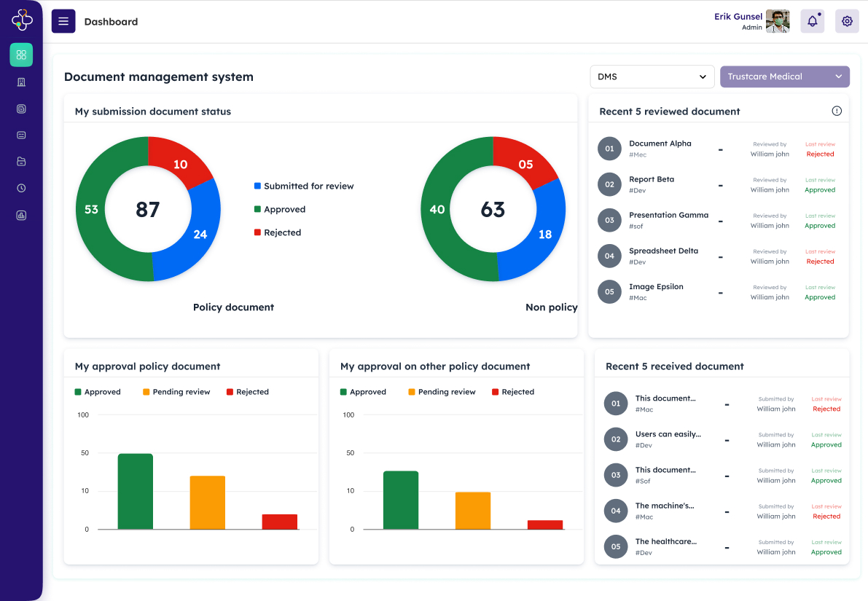
Task: Expand the DMS dropdown
Action: (652, 76)
